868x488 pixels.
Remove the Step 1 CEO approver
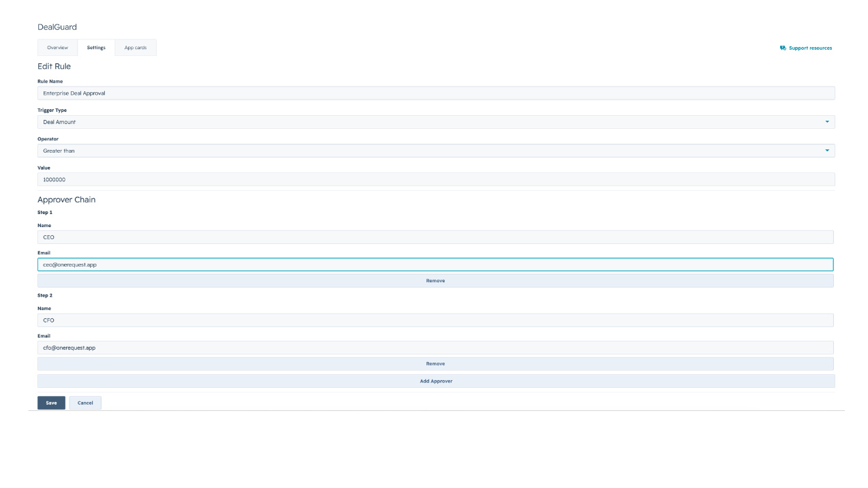pyautogui.click(x=435, y=281)
